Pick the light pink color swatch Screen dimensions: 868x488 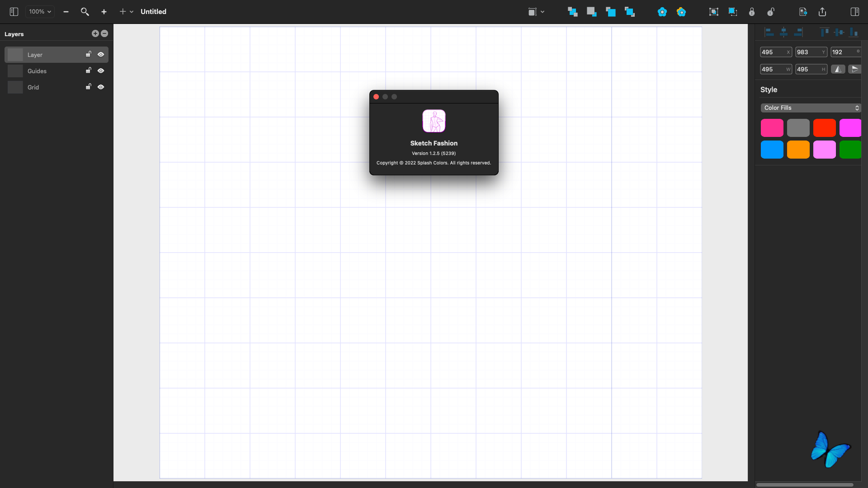click(825, 150)
